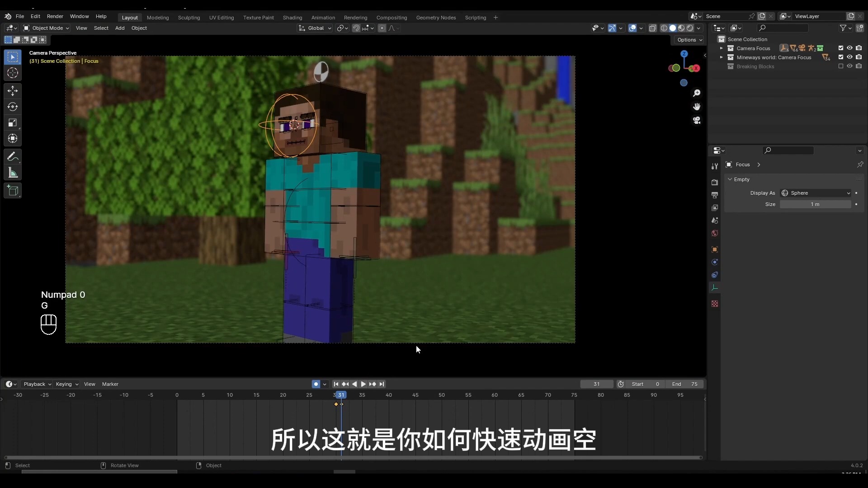The image size is (868, 488).
Task: Select the Rotate tool
Action: [x=13, y=107]
